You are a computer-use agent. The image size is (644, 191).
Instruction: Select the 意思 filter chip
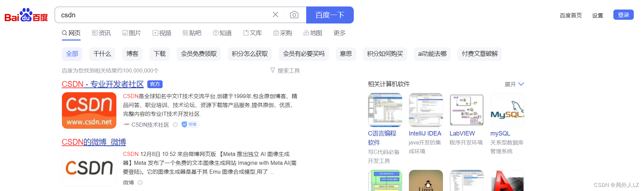click(346, 54)
